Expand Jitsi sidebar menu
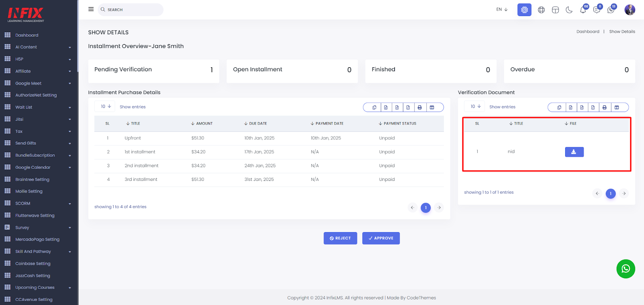 coord(39,119)
